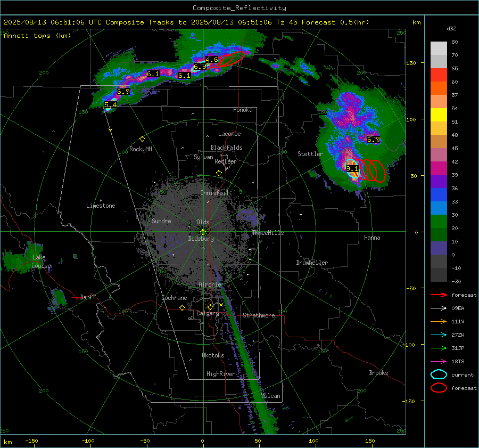Screen dimensions: 479x448
Task: Click the Sundre map label
Action: pos(161,221)
